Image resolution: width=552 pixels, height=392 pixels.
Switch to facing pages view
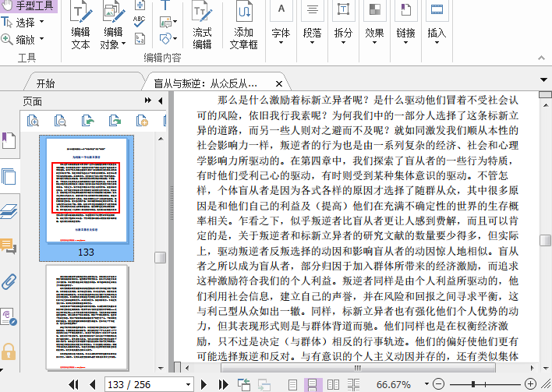click(x=333, y=385)
